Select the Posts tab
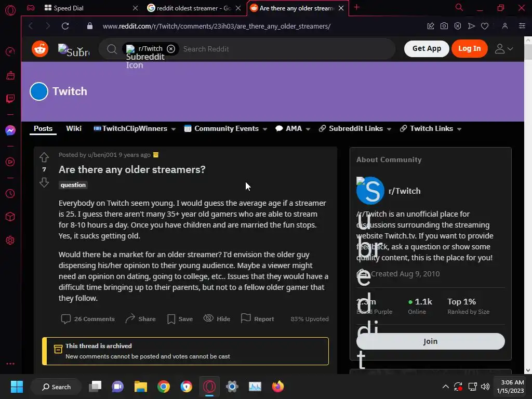 pos(43,129)
